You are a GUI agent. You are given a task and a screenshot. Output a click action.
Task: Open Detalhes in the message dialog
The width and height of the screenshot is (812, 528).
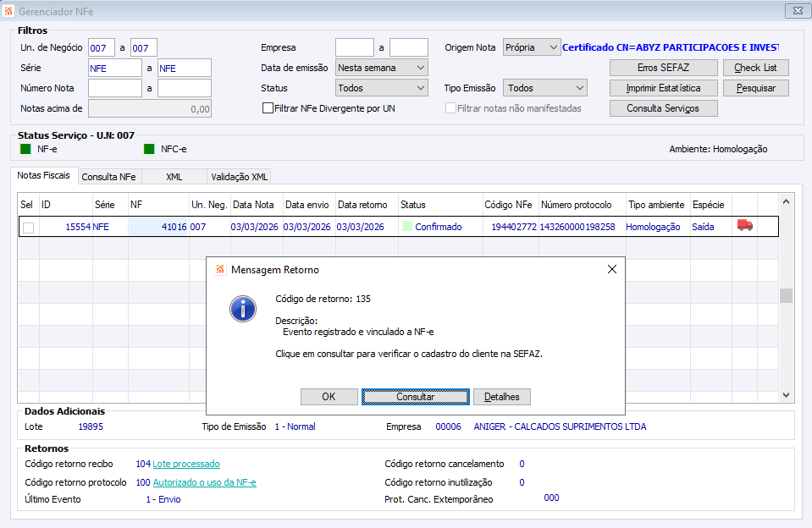[x=502, y=397]
